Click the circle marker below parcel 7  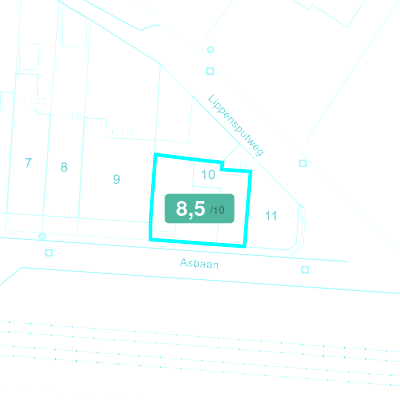[x=42, y=236]
